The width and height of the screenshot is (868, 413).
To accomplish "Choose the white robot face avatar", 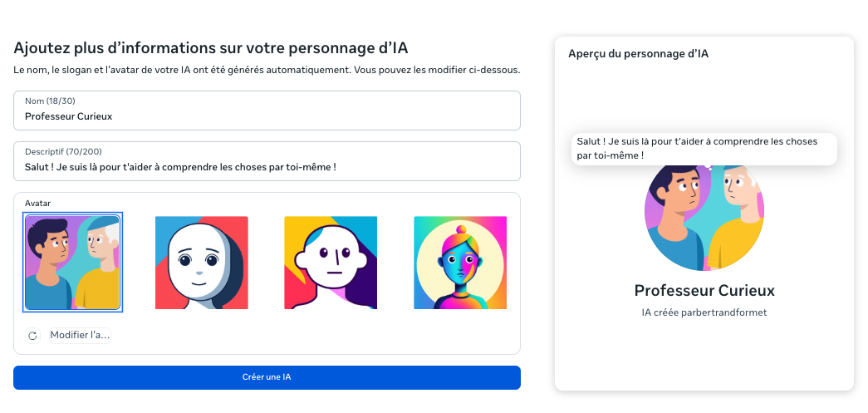I will tap(202, 263).
